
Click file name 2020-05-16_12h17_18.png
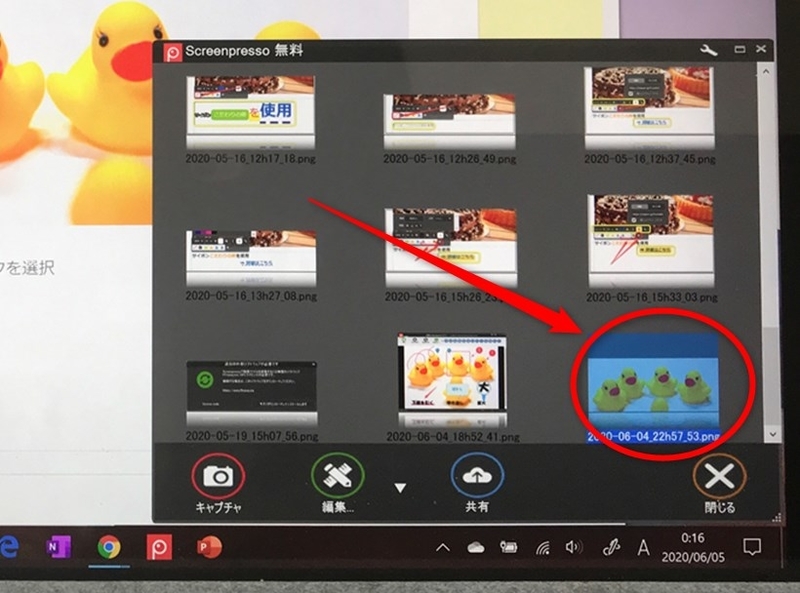[251, 159]
